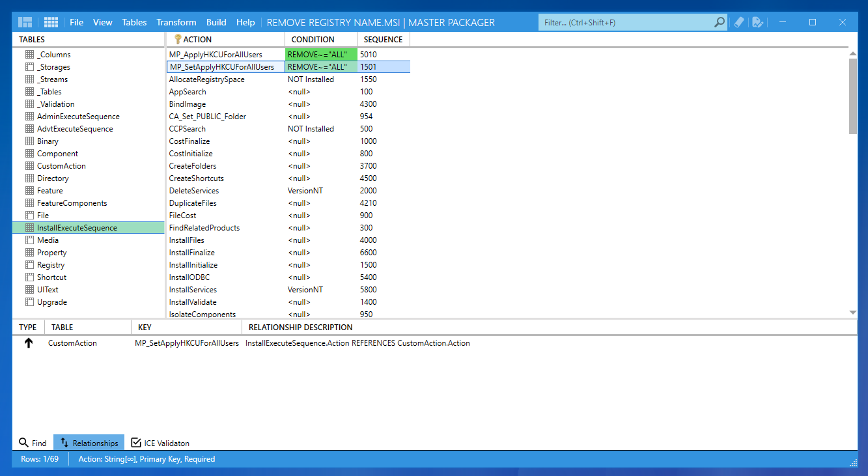Click the scroll down arrow of the grid
The width and height of the screenshot is (868, 476).
click(x=853, y=313)
